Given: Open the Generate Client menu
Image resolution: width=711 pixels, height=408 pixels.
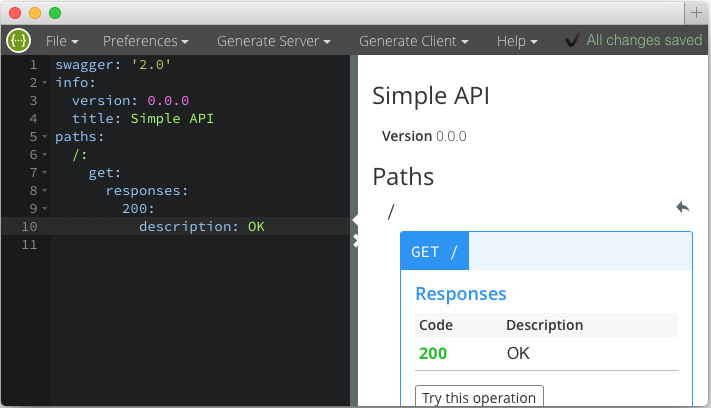Looking at the screenshot, I should 414,41.
